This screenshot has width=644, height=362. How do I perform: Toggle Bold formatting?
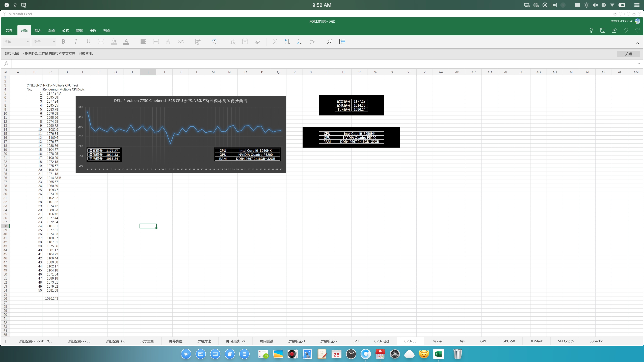63,42
